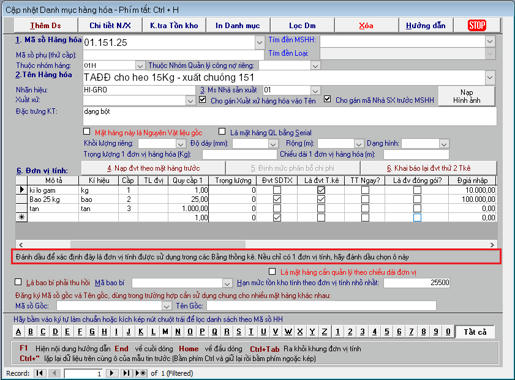515x380 pixels.
Task: Click Đặc trưng KT field with 'dạng bột'
Action: click(x=290, y=116)
